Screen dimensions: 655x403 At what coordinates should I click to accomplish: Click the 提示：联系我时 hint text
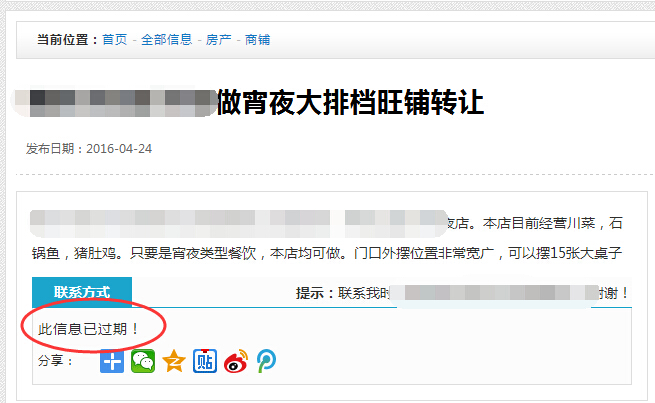[343, 293]
